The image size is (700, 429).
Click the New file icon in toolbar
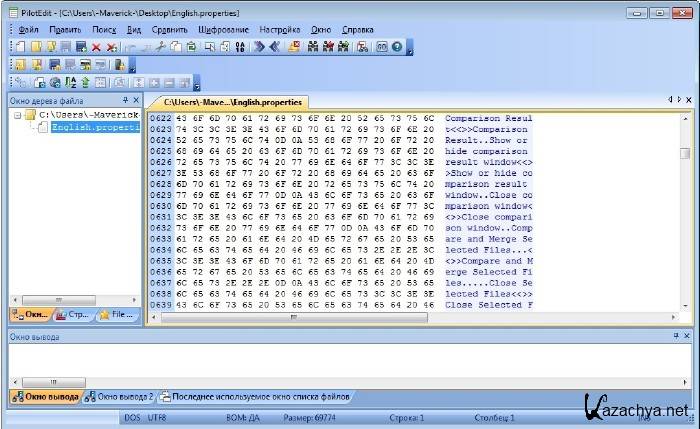[x=22, y=47]
